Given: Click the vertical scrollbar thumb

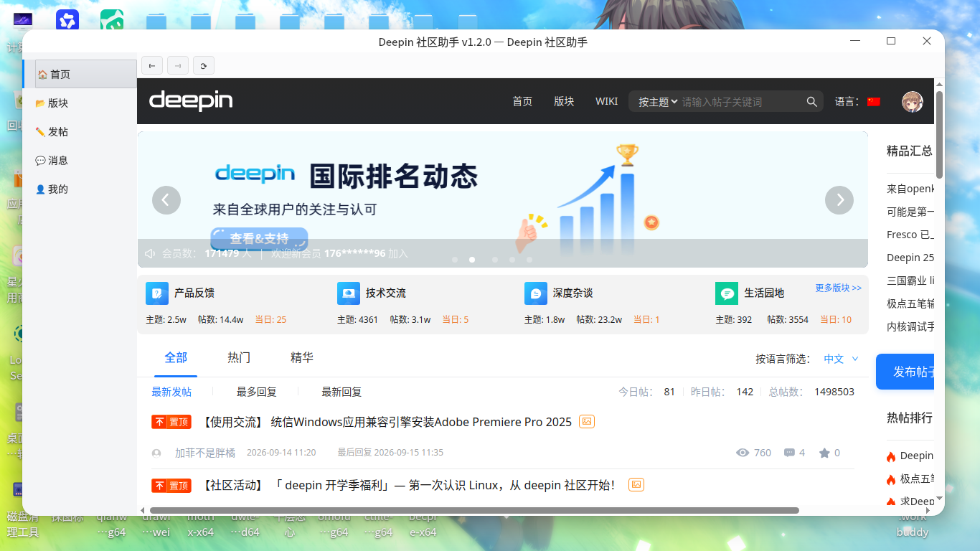Looking at the screenshot, I should (x=939, y=134).
